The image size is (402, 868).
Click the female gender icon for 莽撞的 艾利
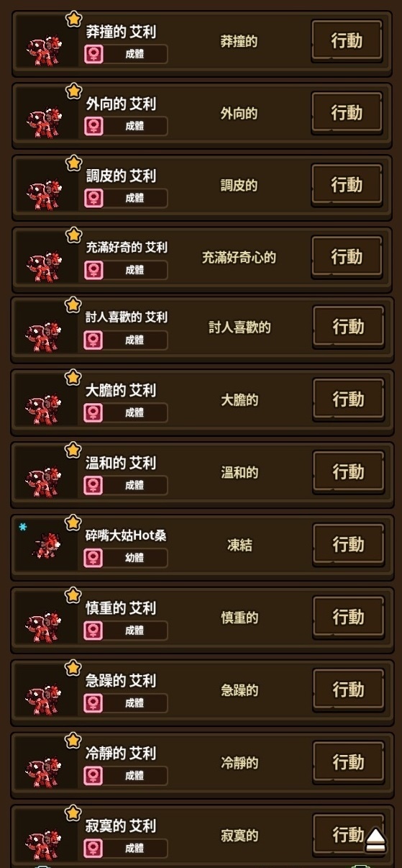click(x=93, y=54)
